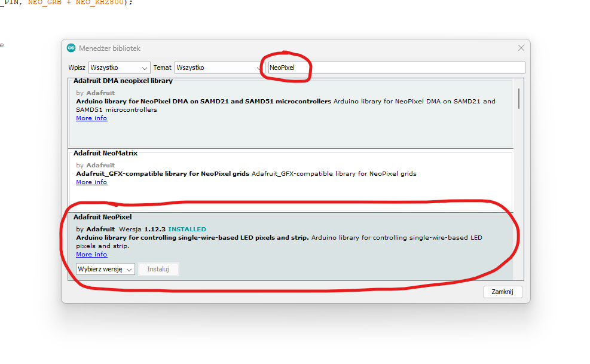
Task: Click the Temat label
Action: (162, 68)
